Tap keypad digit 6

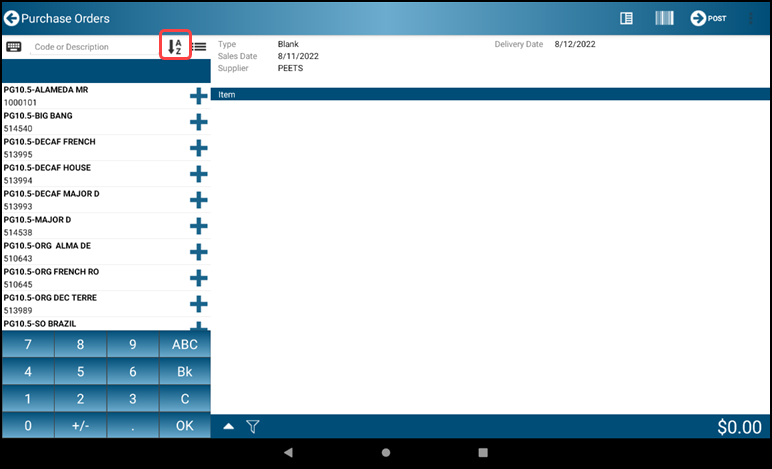[x=132, y=372]
